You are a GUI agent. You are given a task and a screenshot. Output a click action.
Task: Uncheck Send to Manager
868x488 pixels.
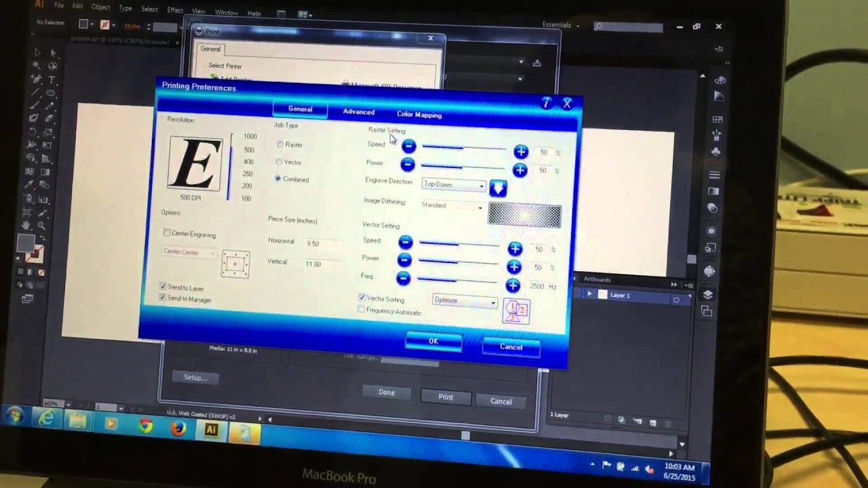click(163, 298)
